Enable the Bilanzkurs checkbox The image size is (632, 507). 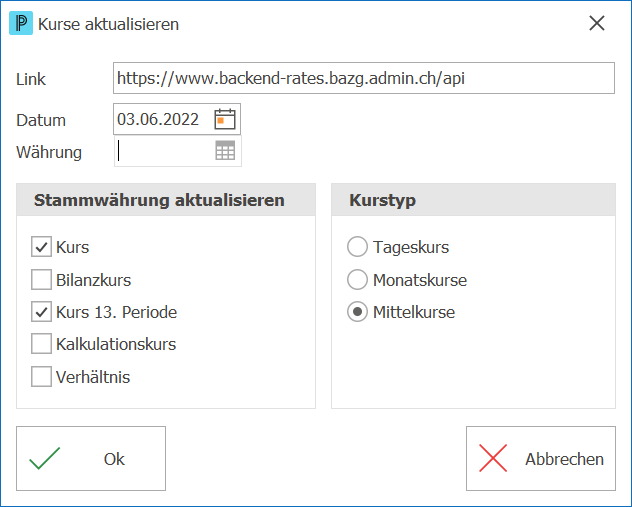tap(41, 280)
